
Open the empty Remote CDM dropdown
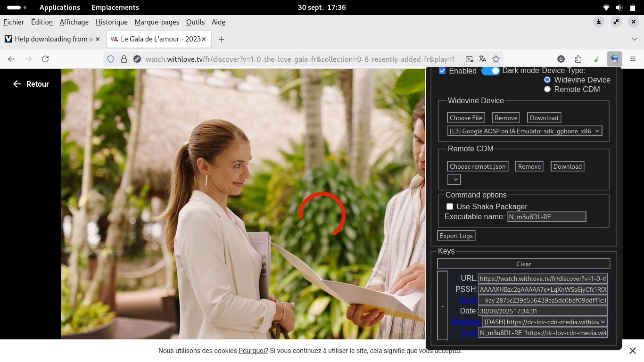click(x=454, y=180)
